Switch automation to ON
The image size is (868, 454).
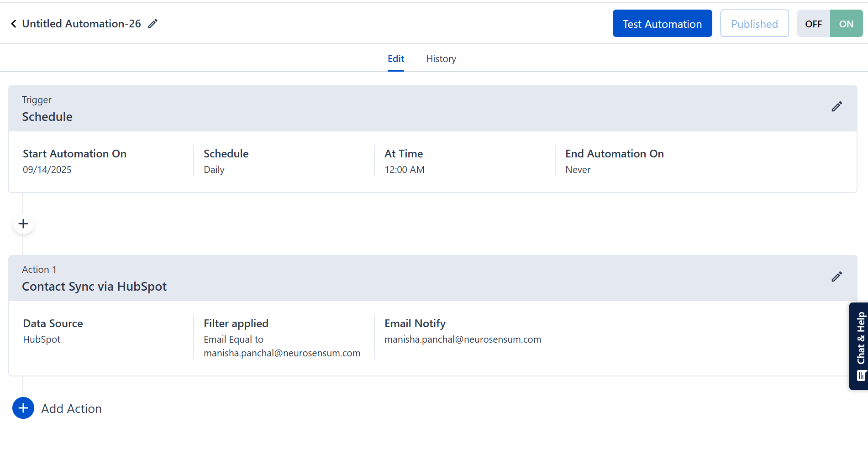tap(846, 24)
